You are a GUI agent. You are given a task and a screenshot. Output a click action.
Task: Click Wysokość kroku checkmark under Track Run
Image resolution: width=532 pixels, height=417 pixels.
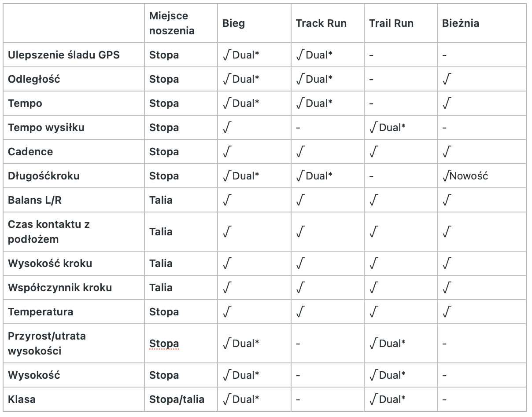tap(300, 263)
